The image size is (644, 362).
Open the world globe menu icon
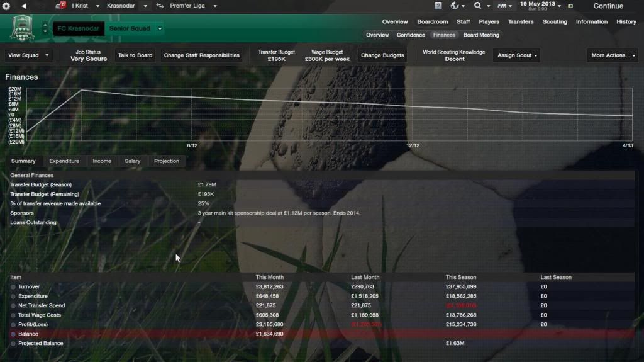[455, 6]
